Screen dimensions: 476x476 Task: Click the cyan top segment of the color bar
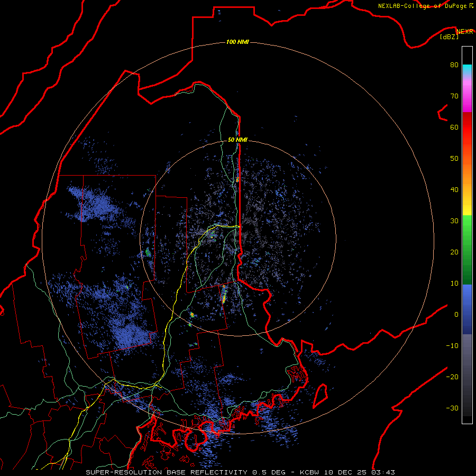click(x=467, y=68)
